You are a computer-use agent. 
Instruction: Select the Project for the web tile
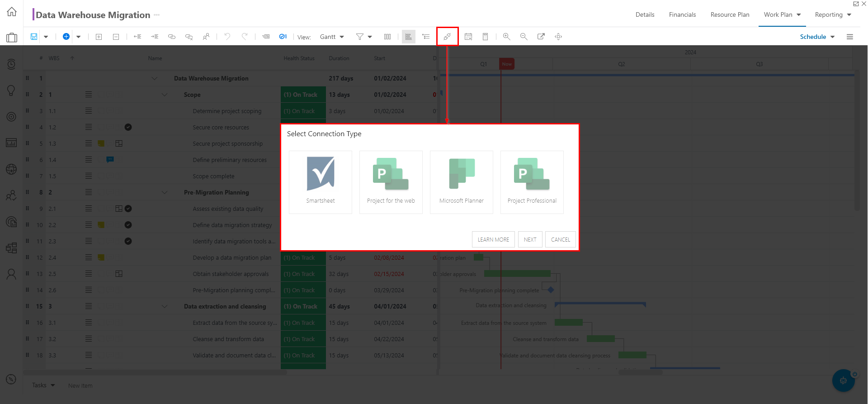(391, 182)
